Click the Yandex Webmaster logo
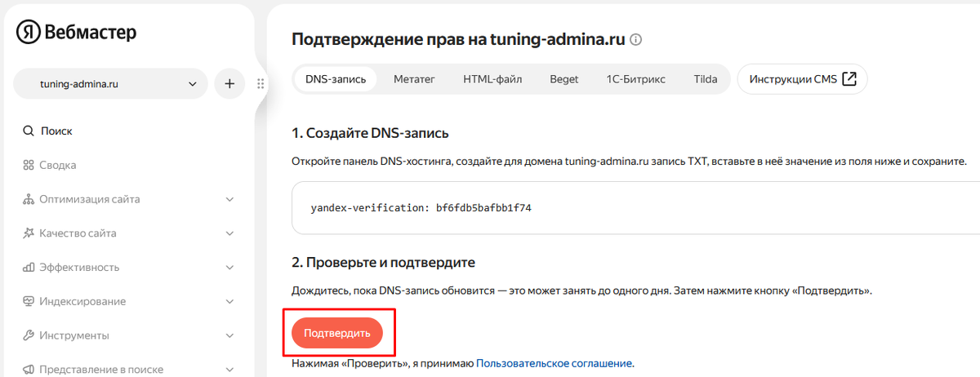 [76, 32]
